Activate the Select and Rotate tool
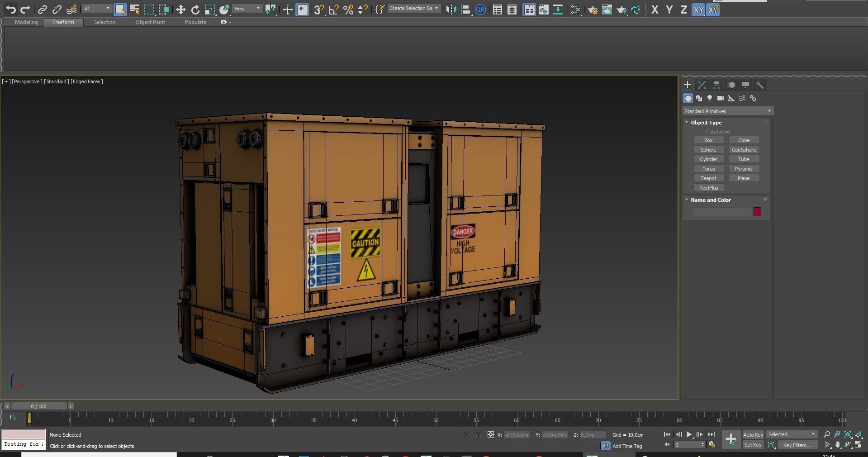Viewport: 868px width, 457px height. click(195, 10)
